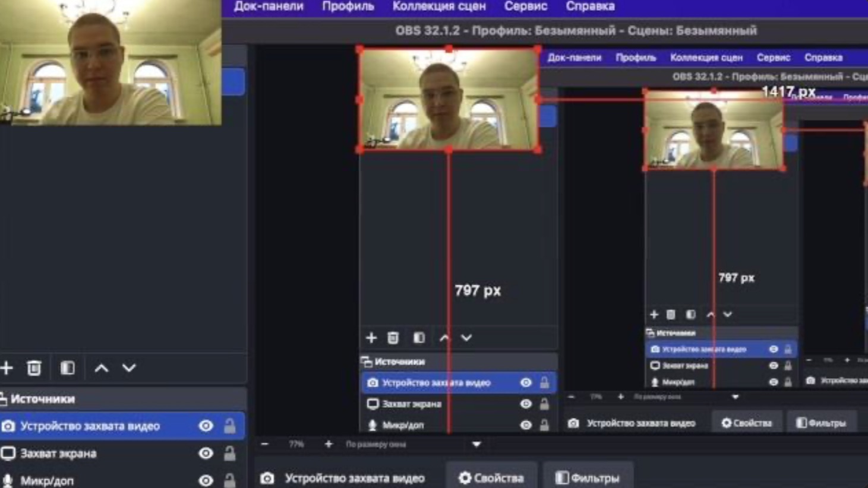
Task: Click the plus icon in the smallest mirrored Sources toolbar
Action: (654, 315)
